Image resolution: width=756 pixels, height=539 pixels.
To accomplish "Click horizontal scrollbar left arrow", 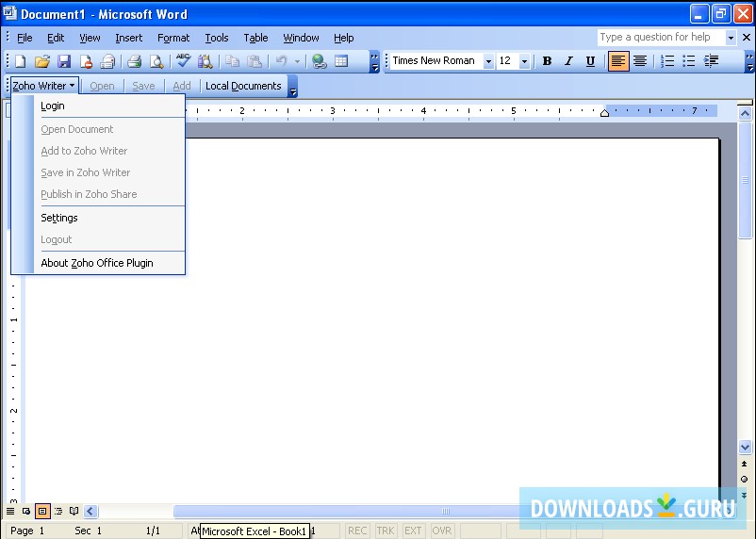I will [x=90, y=511].
